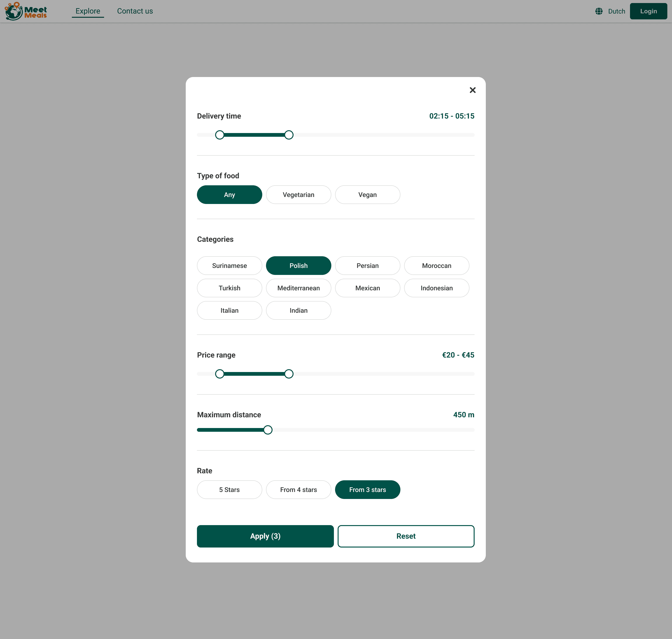Close the filter dialog with X
This screenshot has width=672, height=639.
[472, 90]
